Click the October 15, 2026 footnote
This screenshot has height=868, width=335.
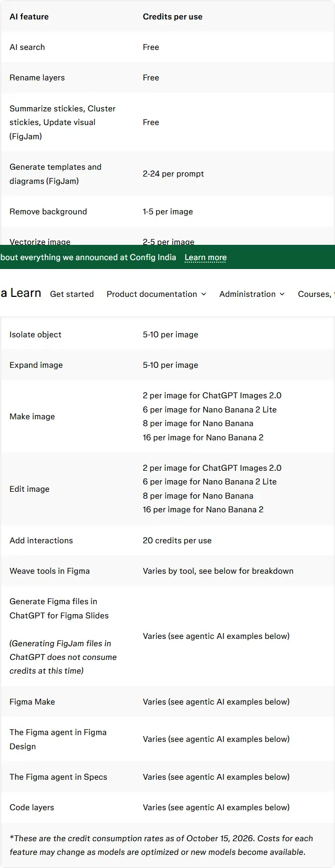(161, 845)
